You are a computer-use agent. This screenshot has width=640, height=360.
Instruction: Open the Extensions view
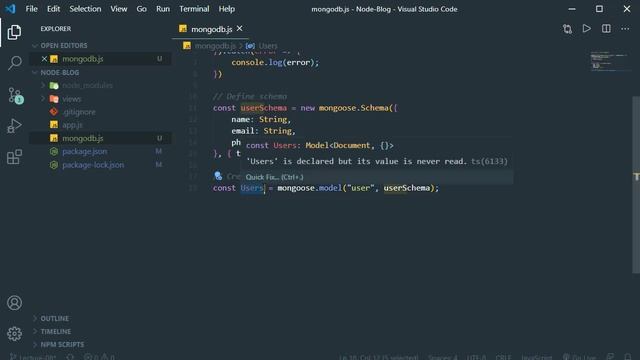pyautogui.click(x=14, y=157)
